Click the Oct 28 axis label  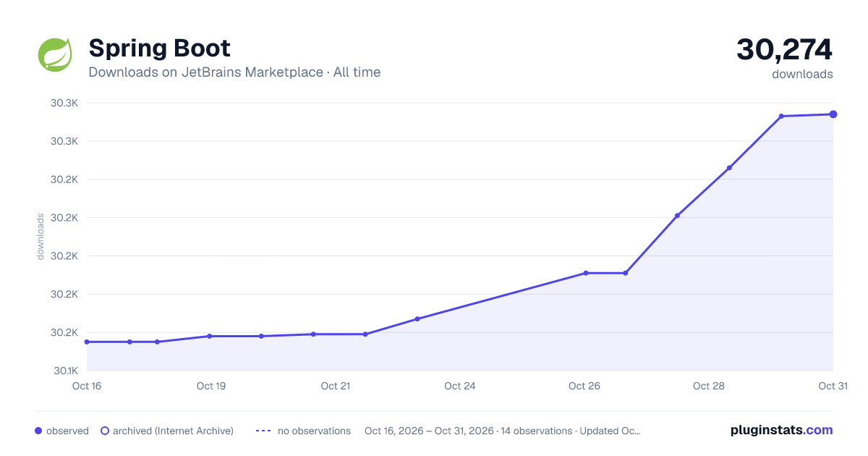click(709, 386)
